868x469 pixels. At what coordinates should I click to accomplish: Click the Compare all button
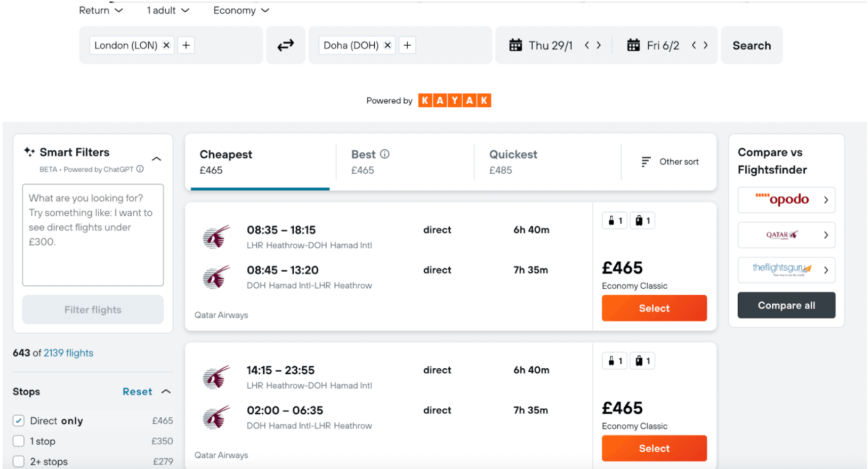pyautogui.click(x=786, y=305)
